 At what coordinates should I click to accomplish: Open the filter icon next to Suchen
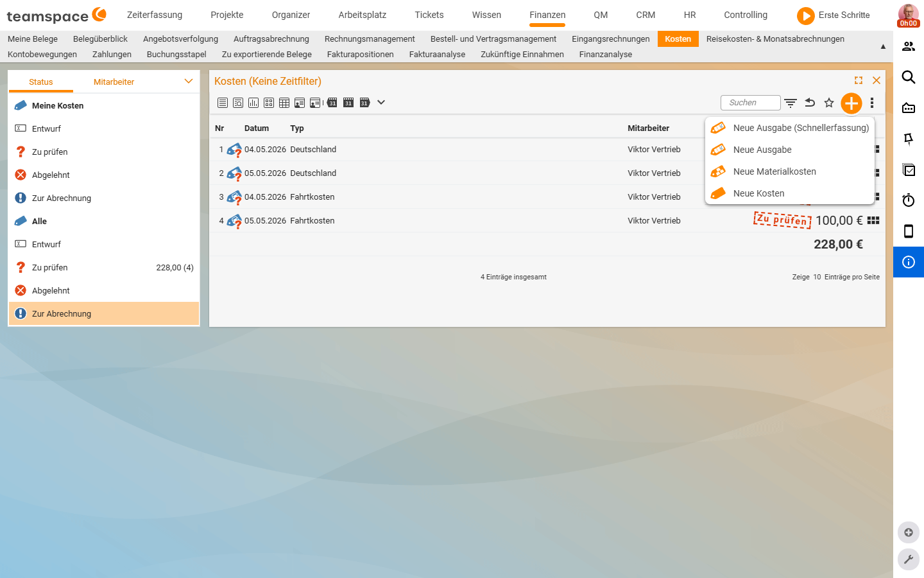click(x=791, y=103)
